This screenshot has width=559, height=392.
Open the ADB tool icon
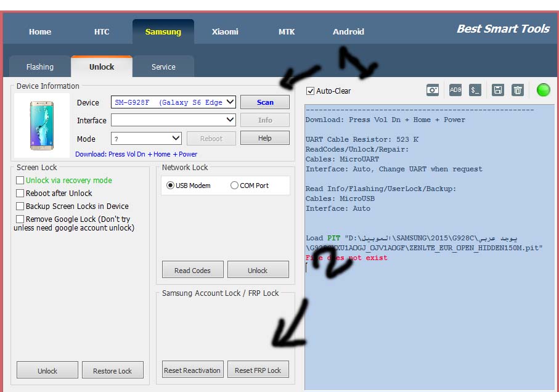[455, 90]
